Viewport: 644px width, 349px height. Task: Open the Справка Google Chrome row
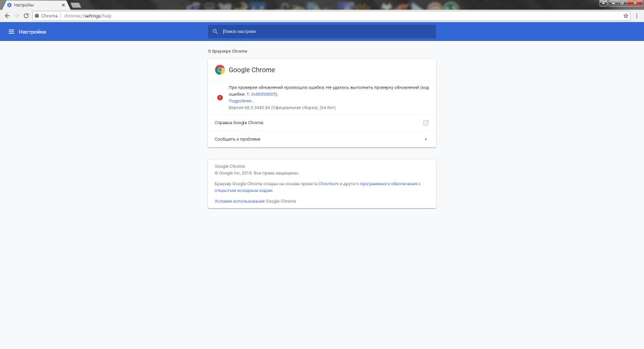[x=321, y=123]
